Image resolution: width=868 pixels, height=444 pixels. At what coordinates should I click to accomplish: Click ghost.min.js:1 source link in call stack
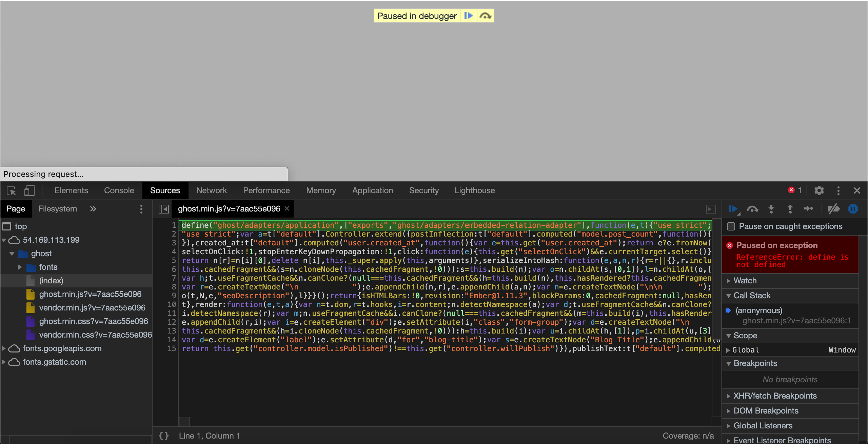[796, 321]
